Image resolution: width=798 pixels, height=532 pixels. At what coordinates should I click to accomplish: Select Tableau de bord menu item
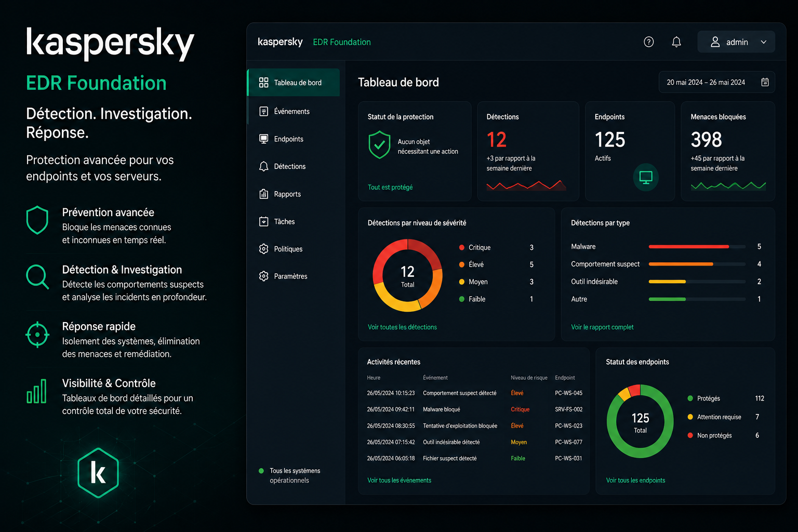pyautogui.click(x=294, y=83)
